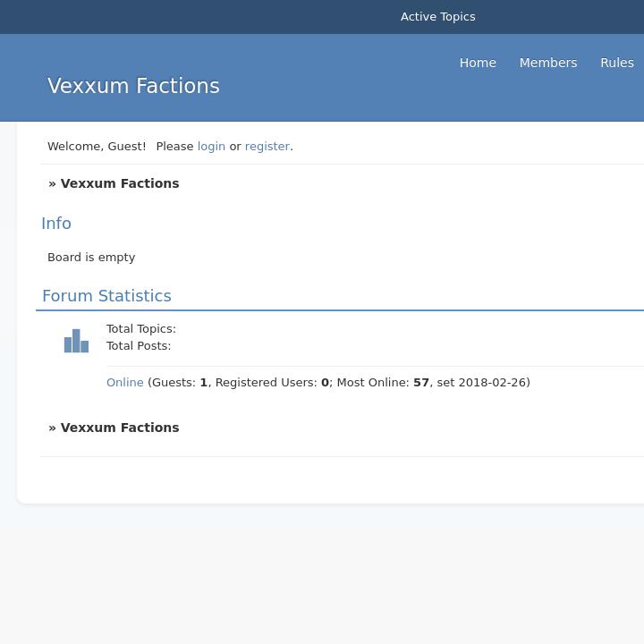The height and width of the screenshot is (644, 644).
Task: Open the Members list
Action: pyautogui.click(x=548, y=63)
